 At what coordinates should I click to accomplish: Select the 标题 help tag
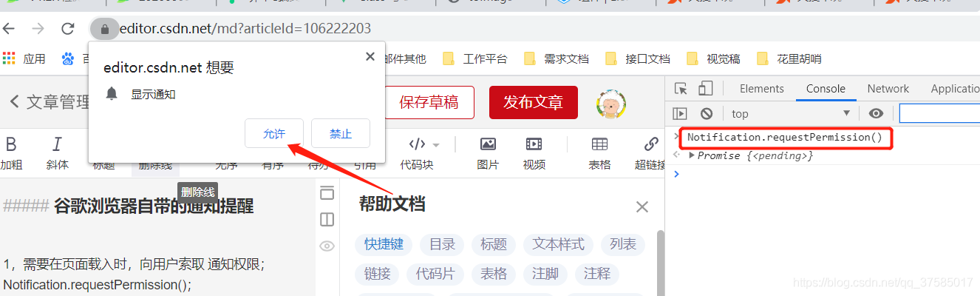(494, 244)
